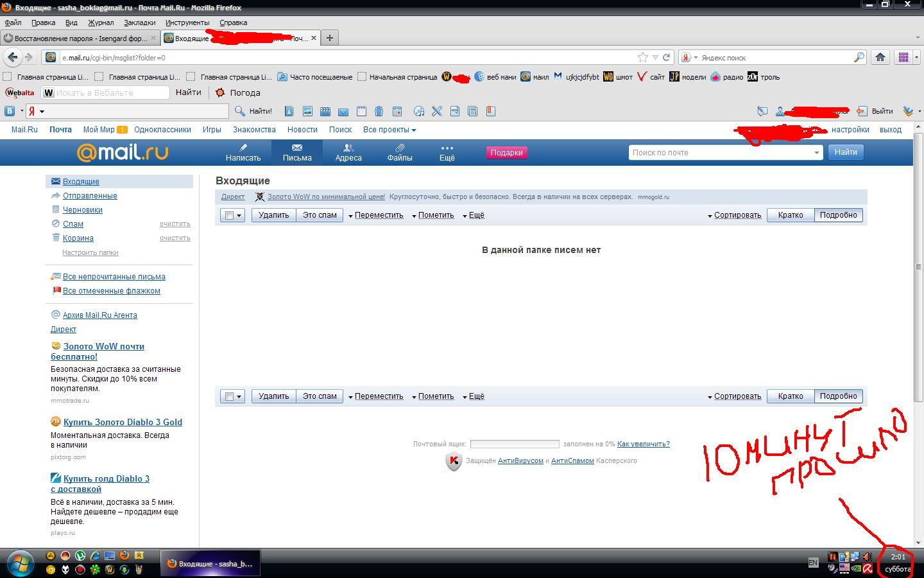Expand Переместить dropdown in top toolbar
Viewport: 924px width, 578px height.
tap(376, 215)
